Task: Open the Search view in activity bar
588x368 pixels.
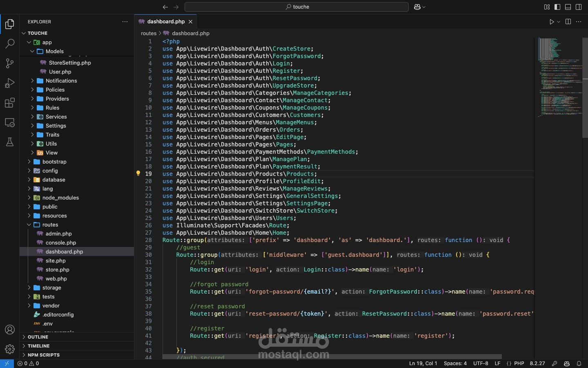Action: [10, 44]
